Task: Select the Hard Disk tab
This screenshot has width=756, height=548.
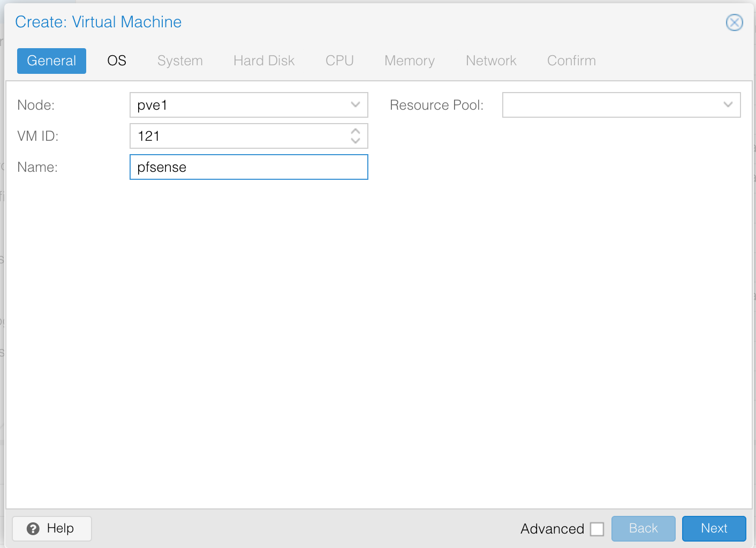Action: click(263, 60)
